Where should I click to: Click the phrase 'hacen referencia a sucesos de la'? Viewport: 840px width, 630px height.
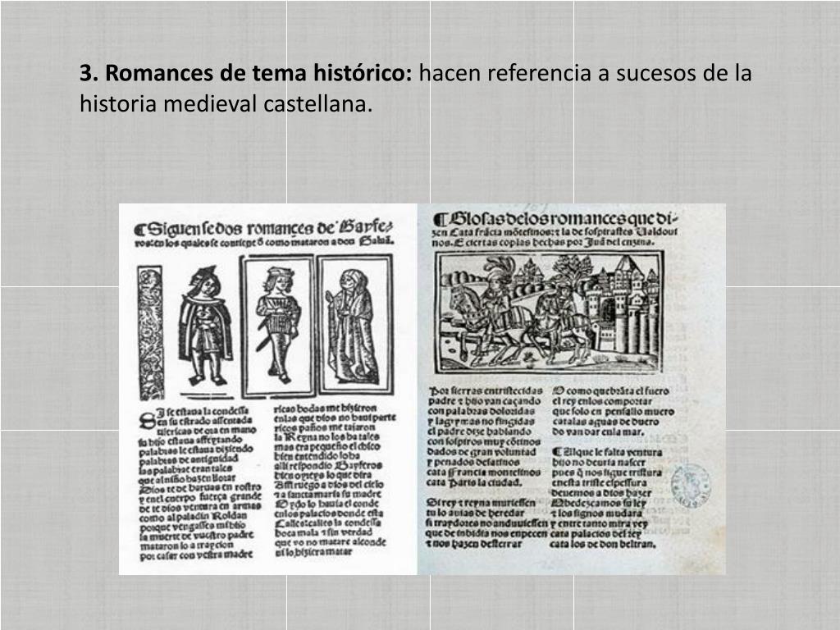tap(585, 73)
